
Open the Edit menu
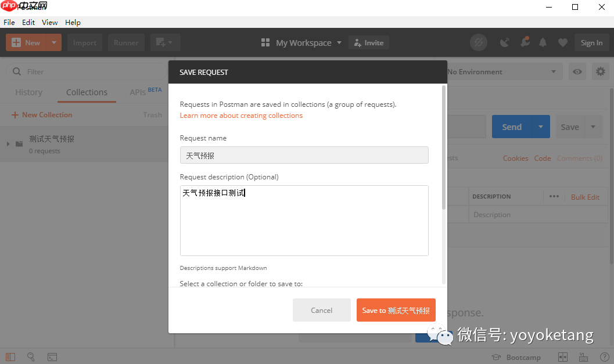28,22
